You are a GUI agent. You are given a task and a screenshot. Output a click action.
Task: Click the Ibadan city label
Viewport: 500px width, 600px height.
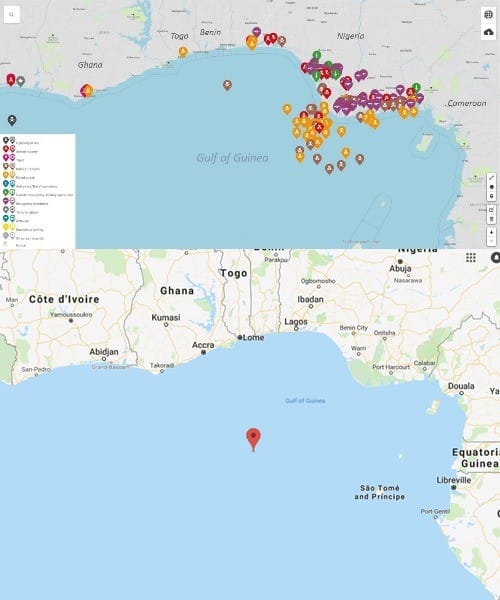[x=311, y=299]
